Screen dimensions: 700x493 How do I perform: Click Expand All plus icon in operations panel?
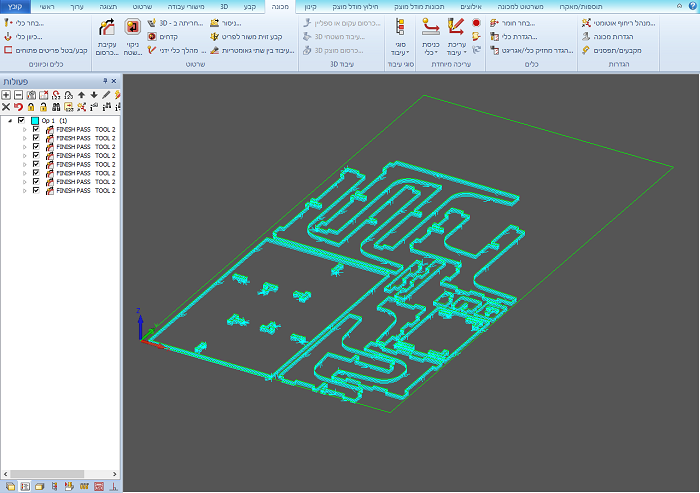(6, 95)
